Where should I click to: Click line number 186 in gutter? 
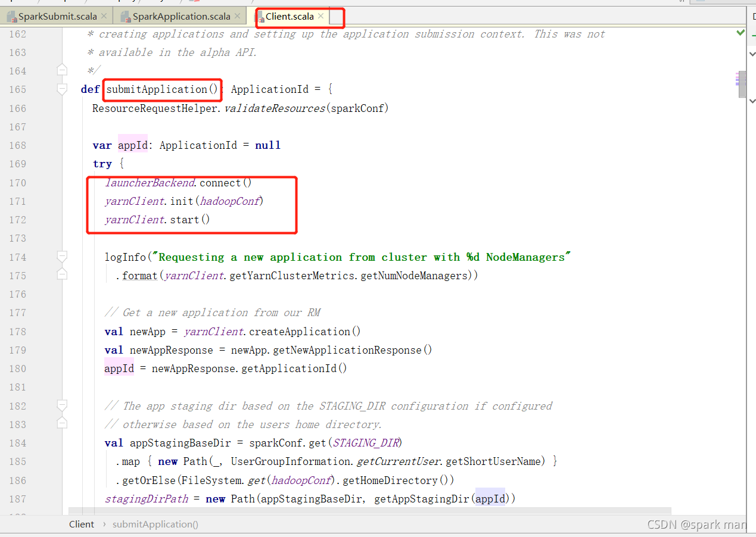click(x=18, y=480)
